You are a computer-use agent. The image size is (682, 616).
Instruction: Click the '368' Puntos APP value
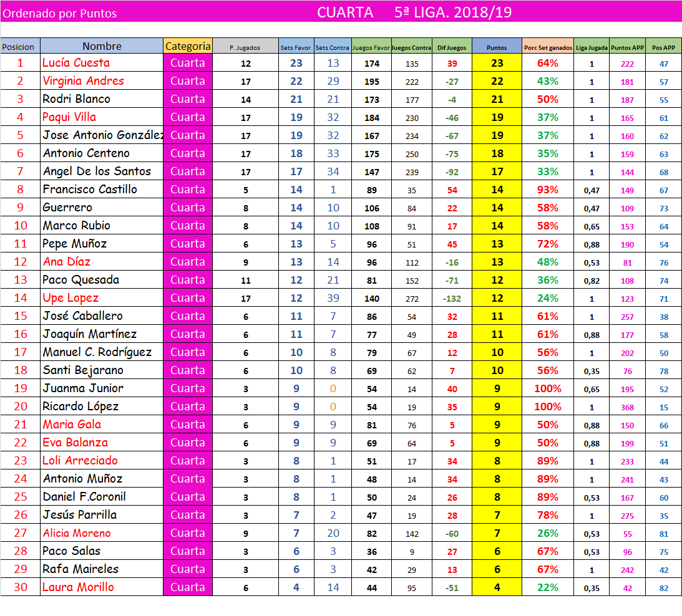tap(627, 407)
